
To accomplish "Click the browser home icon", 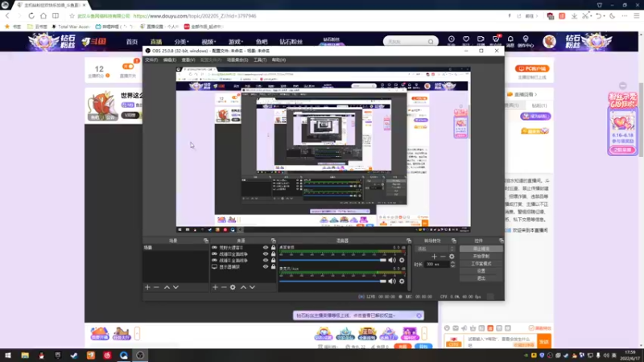I will 43,15.
